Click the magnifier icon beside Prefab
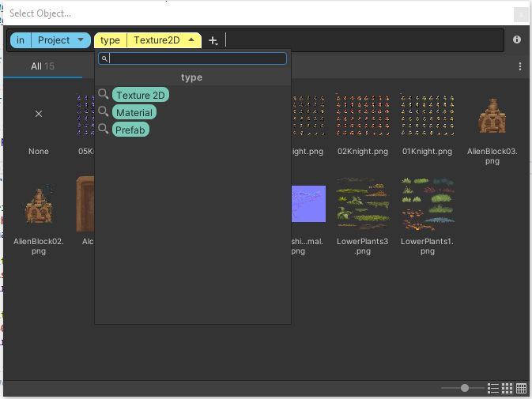Viewport: 532px width, 399px height. [104, 129]
